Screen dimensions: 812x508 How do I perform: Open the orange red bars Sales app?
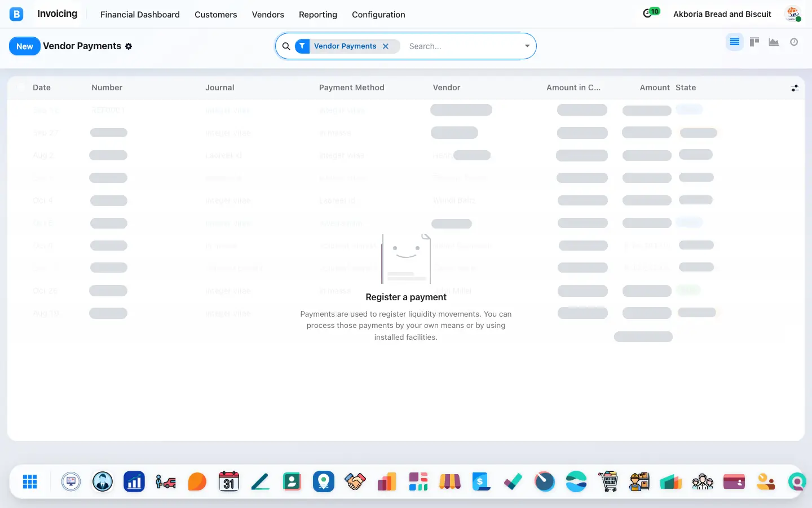(x=387, y=481)
